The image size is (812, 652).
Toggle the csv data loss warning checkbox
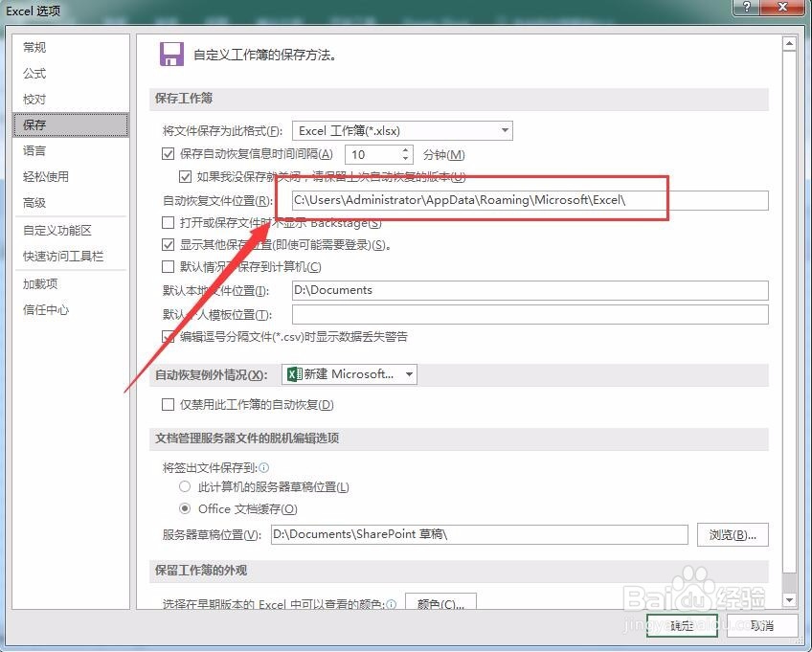pyautogui.click(x=168, y=337)
